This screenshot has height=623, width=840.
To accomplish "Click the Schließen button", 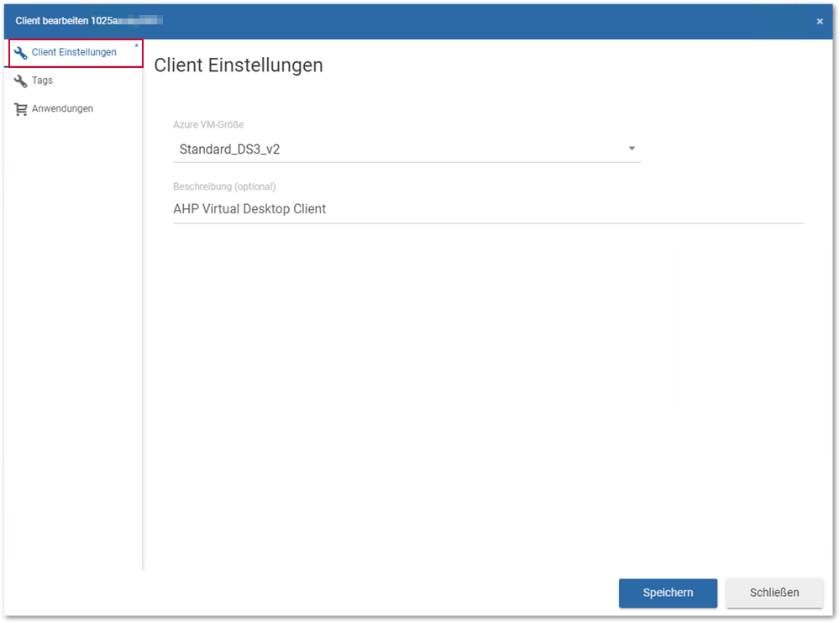I will (774, 593).
